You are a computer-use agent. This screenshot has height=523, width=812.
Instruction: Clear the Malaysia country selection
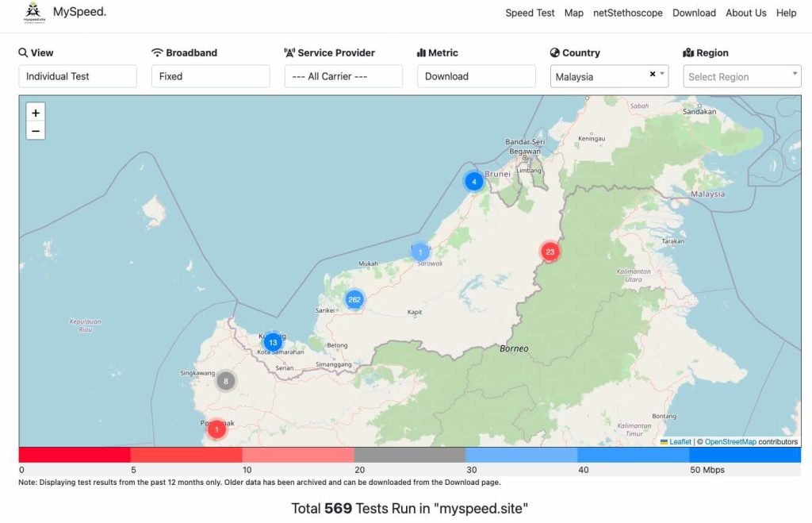coord(653,74)
